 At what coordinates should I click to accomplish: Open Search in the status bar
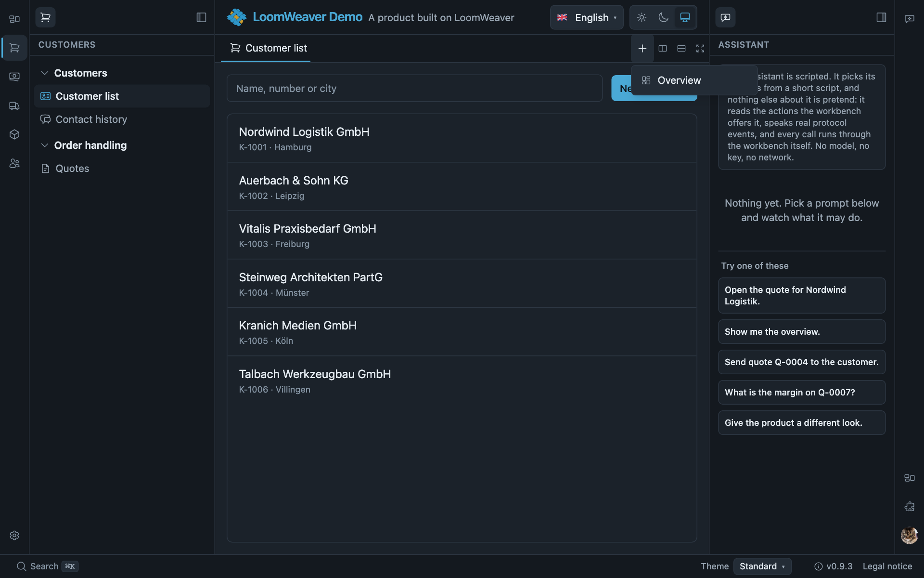(47, 566)
